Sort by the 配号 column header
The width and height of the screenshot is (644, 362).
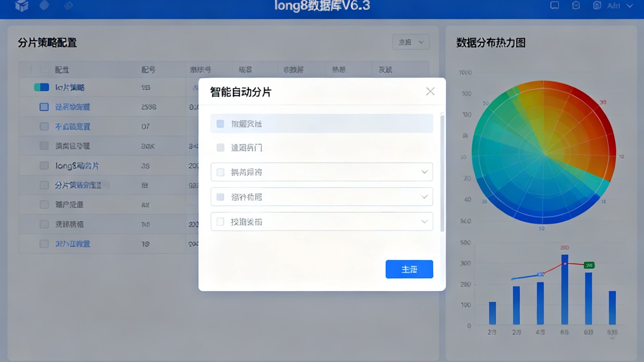point(148,70)
